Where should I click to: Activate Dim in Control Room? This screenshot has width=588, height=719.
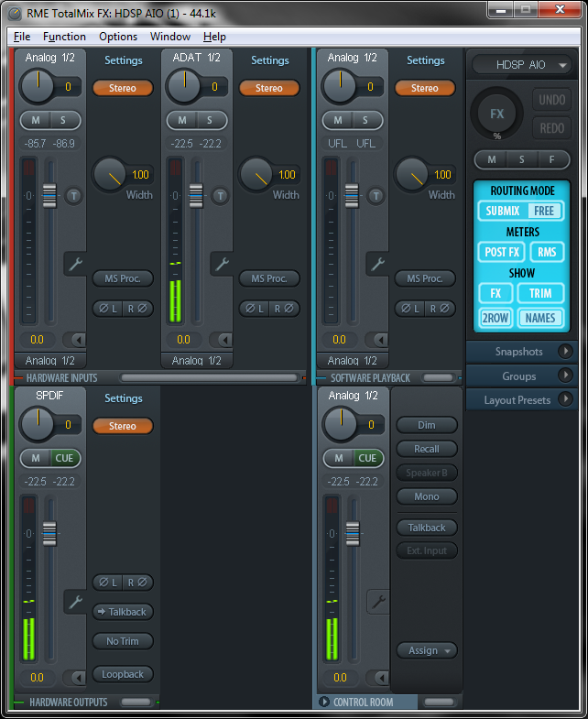click(x=427, y=425)
